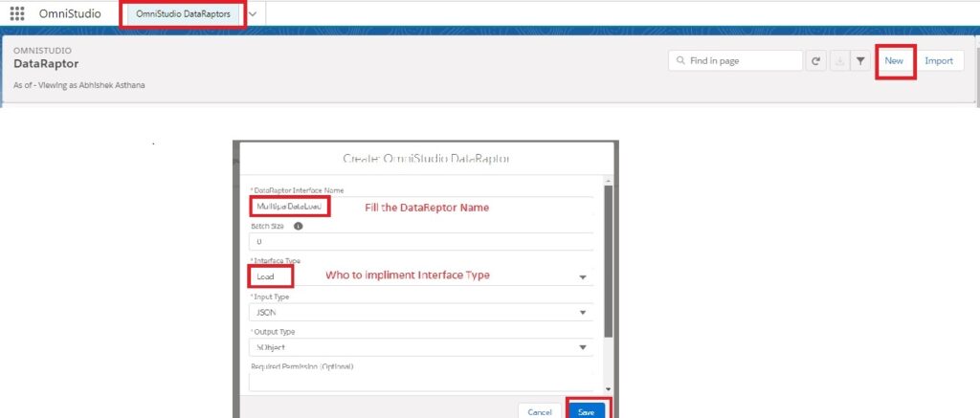The image size is (980, 418).
Task: Show the Batch Size info tooltip icon
Action: pos(299,226)
